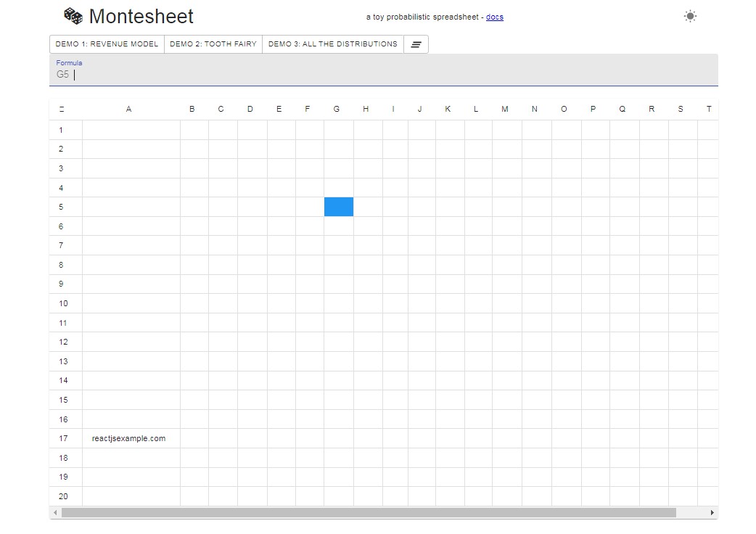The image size is (756, 534).
Task: Select column header T
Action: [x=709, y=109]
